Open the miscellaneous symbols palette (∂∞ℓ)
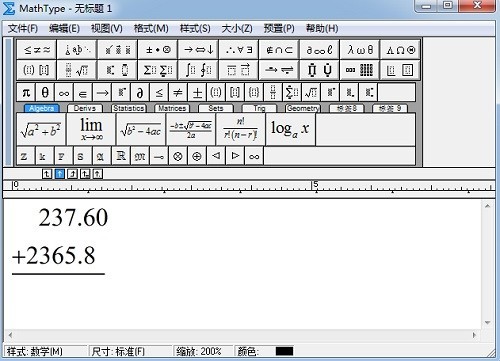This screenshot has height=361, width=500. point(320,50)
